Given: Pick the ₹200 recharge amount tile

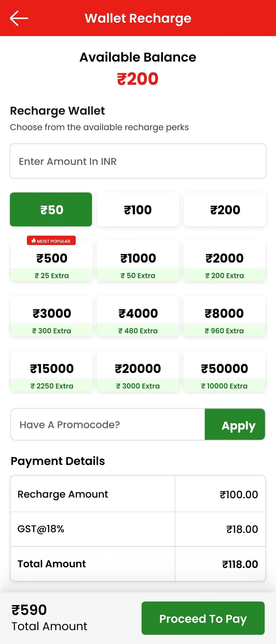Looking at the screenshot, I should pos(225,210).
